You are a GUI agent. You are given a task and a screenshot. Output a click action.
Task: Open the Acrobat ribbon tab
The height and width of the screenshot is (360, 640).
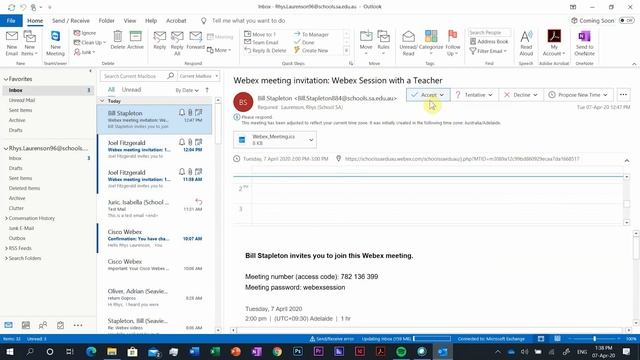(x=176, y=20)
